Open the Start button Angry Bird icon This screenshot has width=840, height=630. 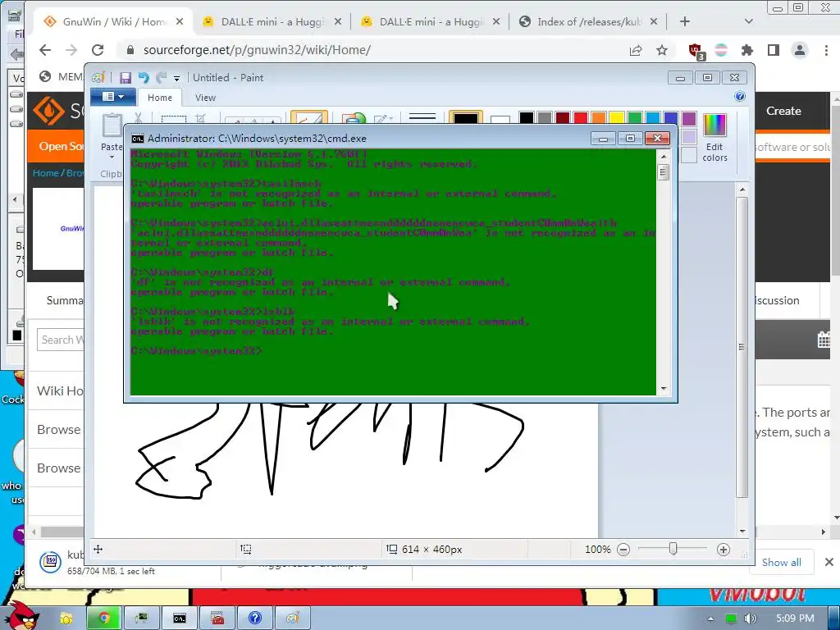21,615
